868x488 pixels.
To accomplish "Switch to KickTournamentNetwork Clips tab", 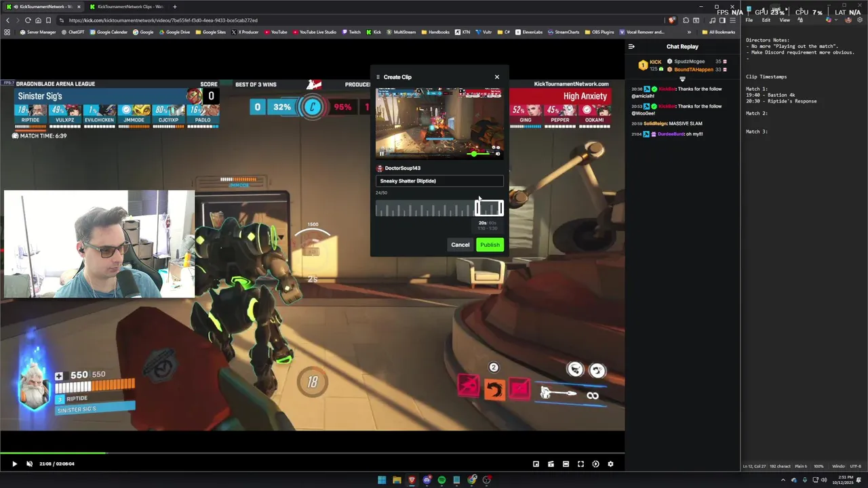I will point(130,7).
